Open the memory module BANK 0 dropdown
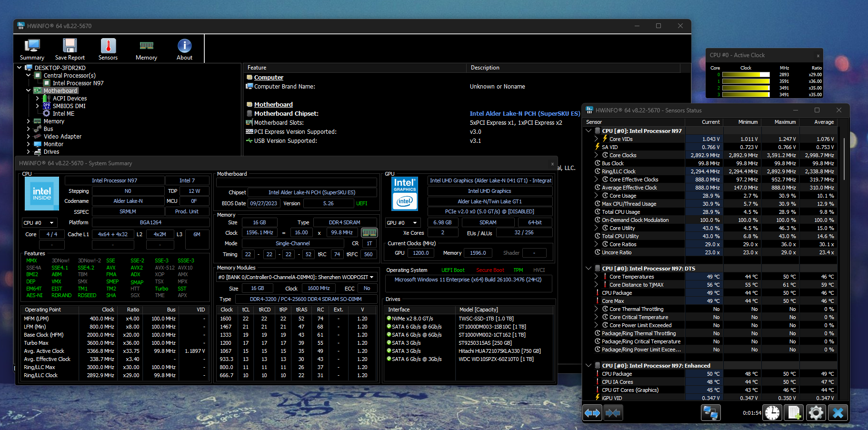Screen dimensions: 868x430 (296, 277)
